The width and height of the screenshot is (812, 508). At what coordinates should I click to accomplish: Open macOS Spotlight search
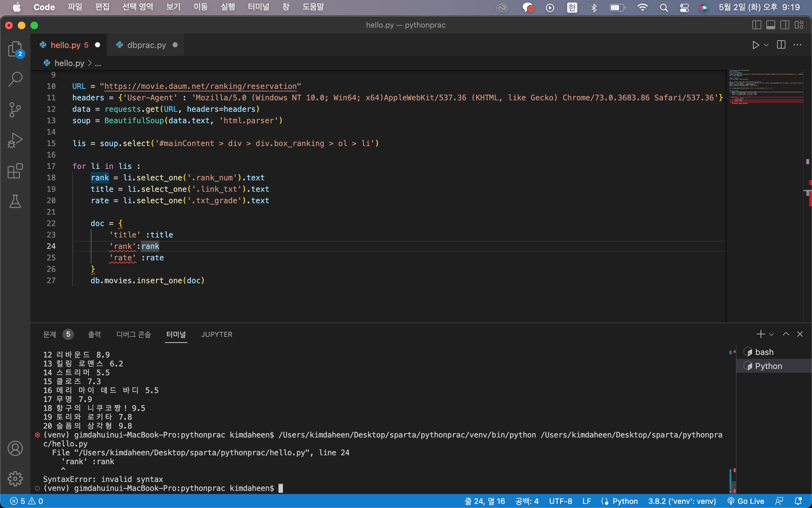664,7
